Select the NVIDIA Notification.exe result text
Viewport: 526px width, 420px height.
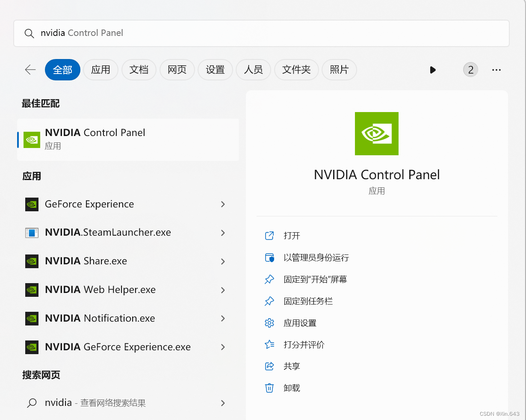(100, 318)
